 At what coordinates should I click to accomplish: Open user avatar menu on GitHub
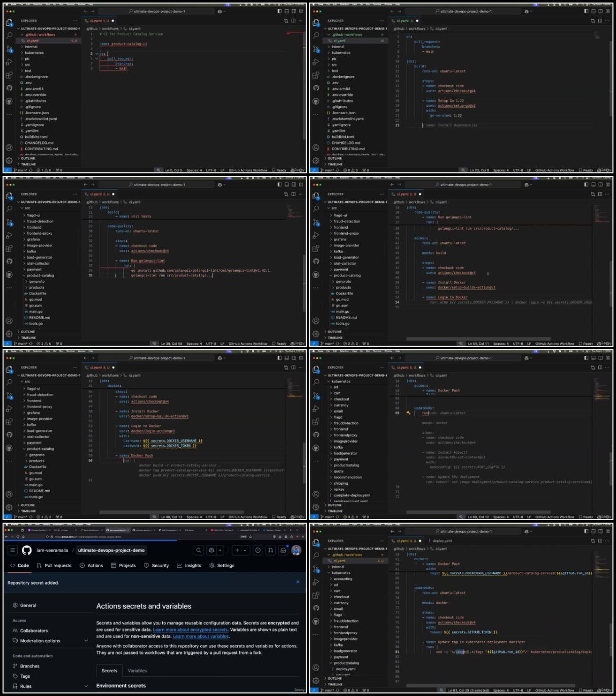[x=297, y=550]
